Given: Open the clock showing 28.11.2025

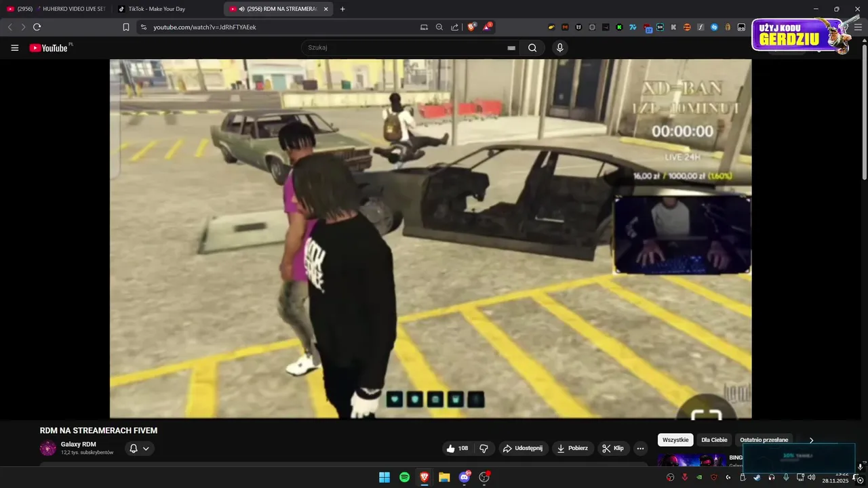Looking at the screenshot, I should [x=835, y=477].
